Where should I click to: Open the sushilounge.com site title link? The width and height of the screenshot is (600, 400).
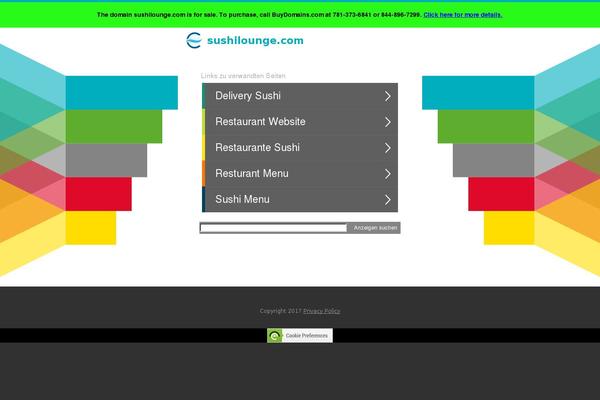coord(255,40)
